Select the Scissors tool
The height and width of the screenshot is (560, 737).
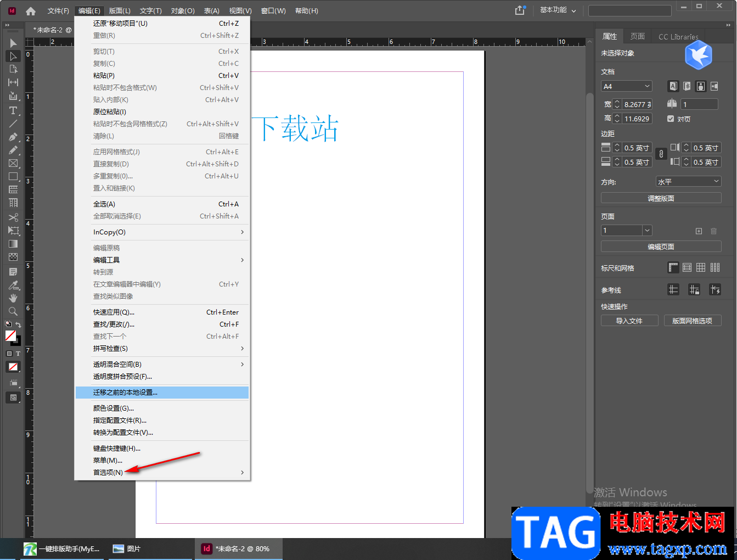point(13,217)
